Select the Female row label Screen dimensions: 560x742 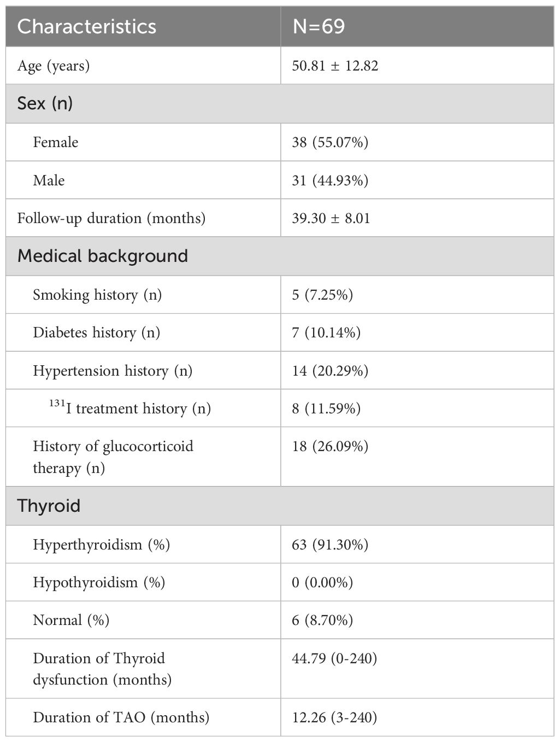click(x=56, y=142)
